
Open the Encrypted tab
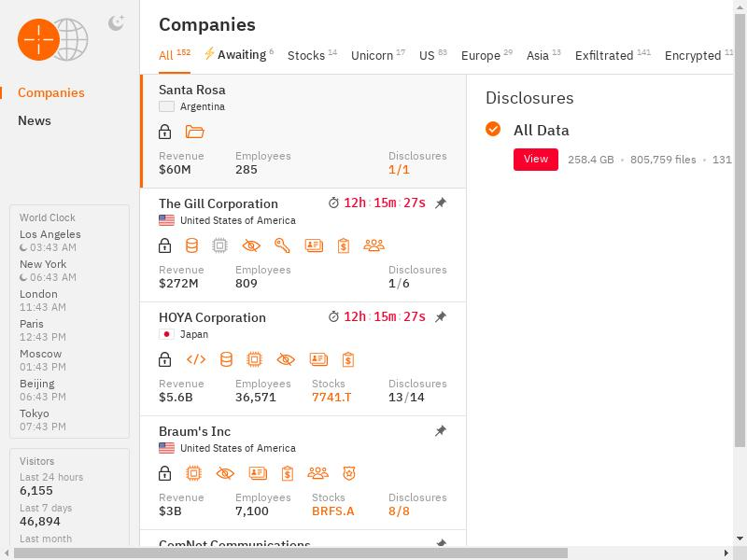(698, 55)
